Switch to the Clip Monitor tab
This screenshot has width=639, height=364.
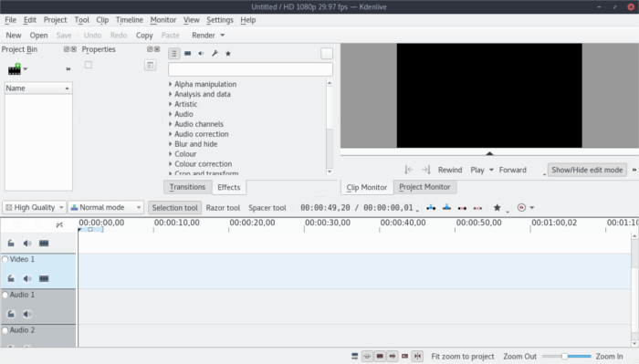(366, 187)
